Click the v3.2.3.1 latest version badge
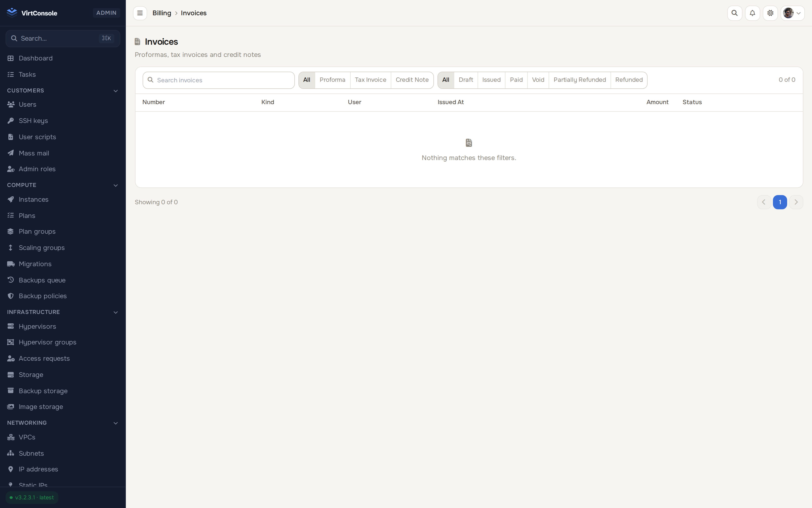 (x=32, y=497)
